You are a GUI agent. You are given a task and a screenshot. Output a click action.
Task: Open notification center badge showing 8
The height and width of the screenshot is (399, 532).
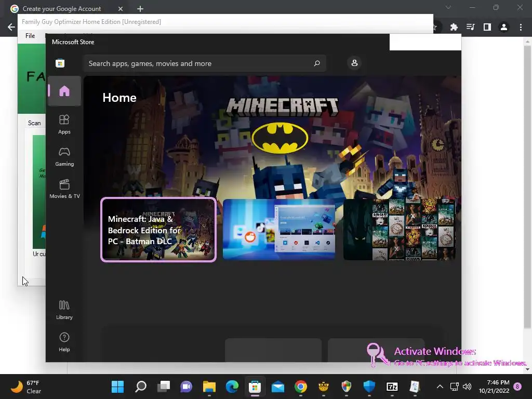click(x=518, y=387)
